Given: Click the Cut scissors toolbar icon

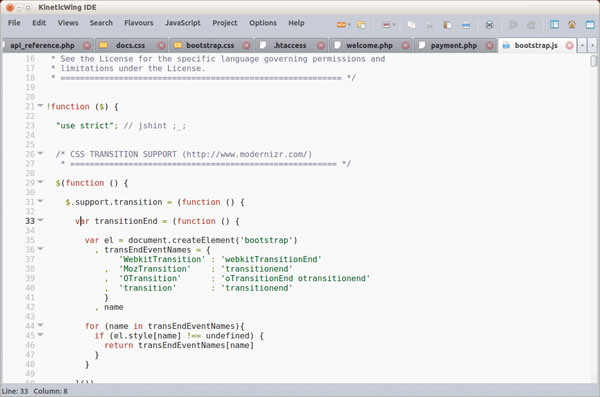Looking at the screenshot, I should (x=430, y=26).
